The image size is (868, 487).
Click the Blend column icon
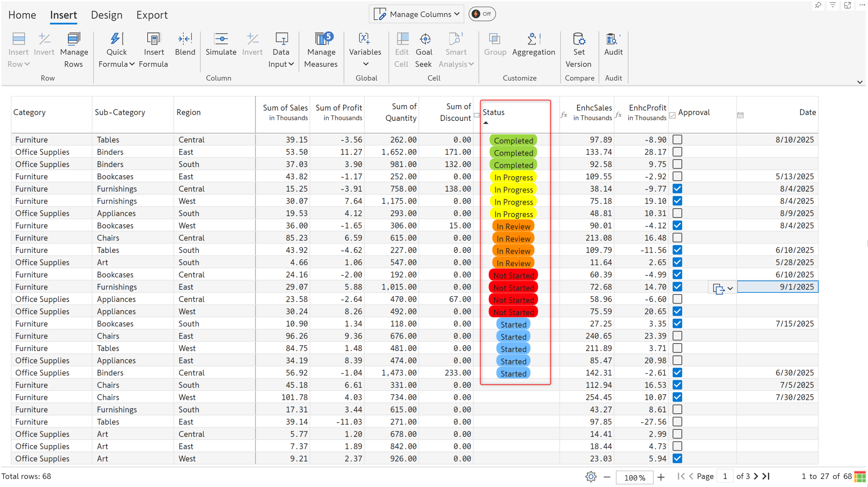click(x=185, y=39)
